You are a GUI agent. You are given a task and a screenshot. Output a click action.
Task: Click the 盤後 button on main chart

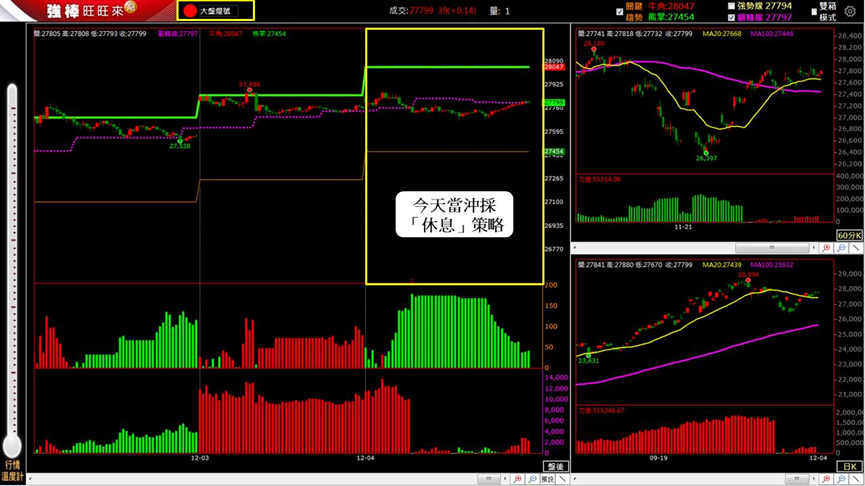(x=556, y=466)
